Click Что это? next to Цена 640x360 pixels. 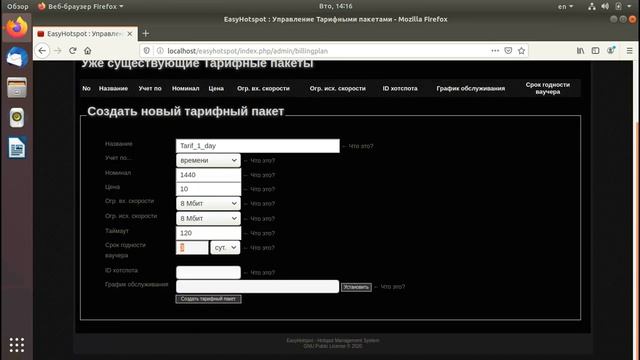tap(262, 189)
